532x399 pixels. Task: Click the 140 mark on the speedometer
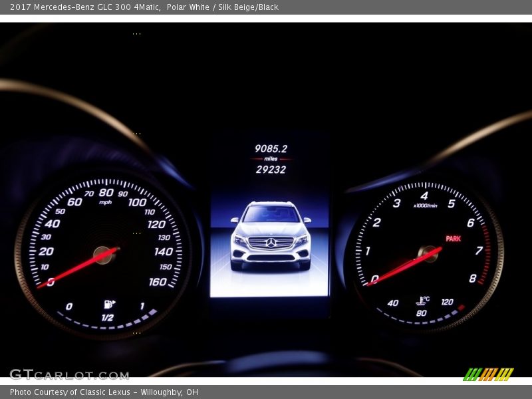pyautogui.click(x=164, y=251)
